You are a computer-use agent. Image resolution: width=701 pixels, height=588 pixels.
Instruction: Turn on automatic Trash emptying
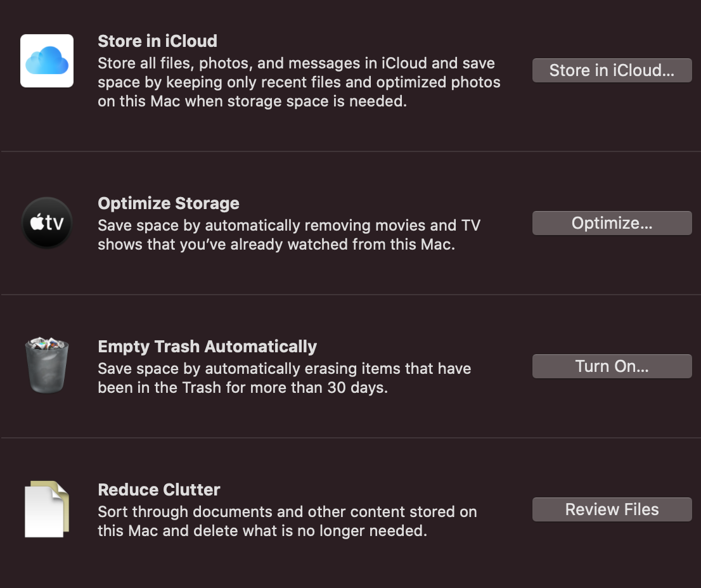coord(612,366)
